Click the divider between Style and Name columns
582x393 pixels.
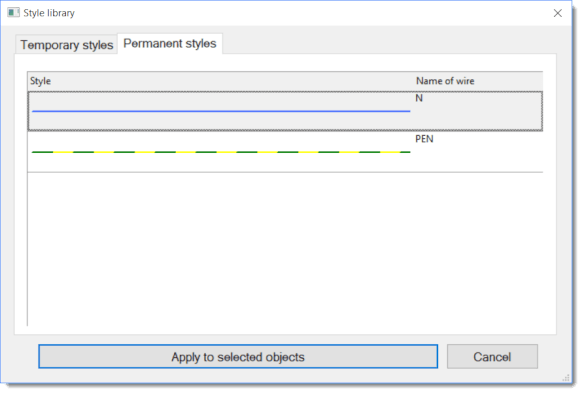[413, 81]
